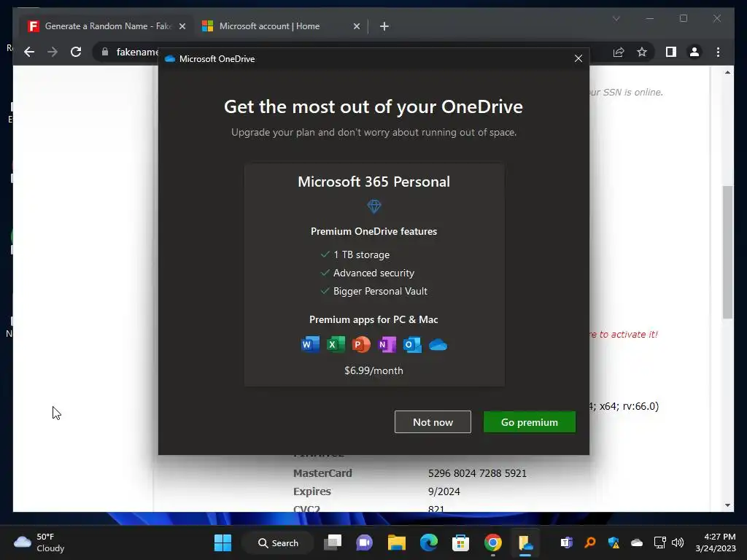The height and width of the screenshot is (560, 747).
Task: Open Chrome tab search chevron
Action: 616,18
